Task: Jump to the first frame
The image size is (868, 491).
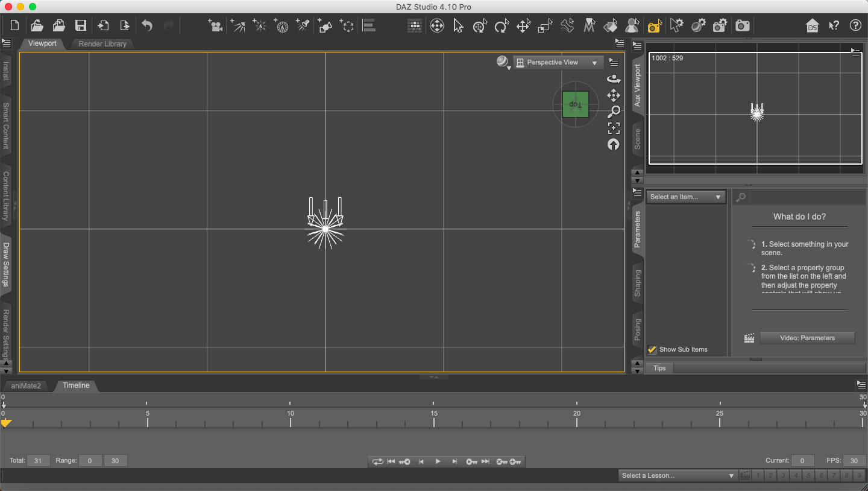Action: click(x=391, y=461)
